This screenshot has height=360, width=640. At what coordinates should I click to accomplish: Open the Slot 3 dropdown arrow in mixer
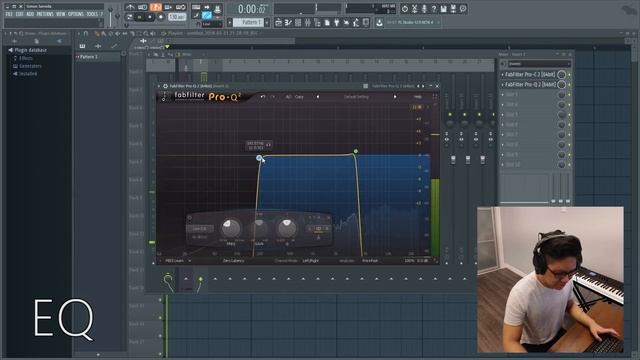[502, 95]
